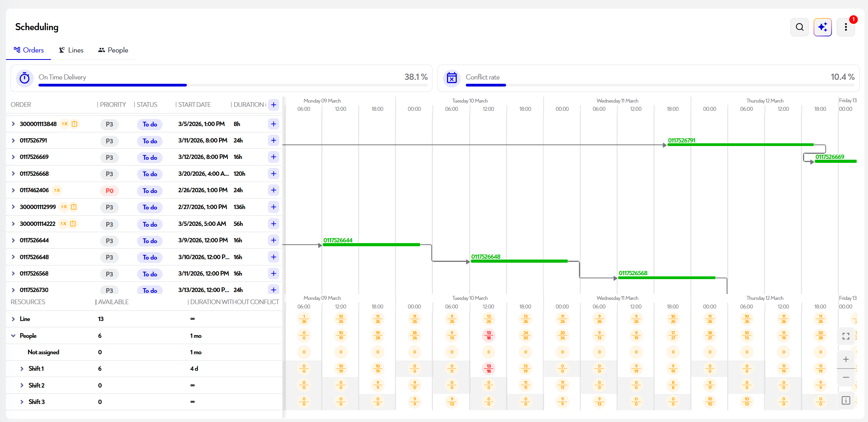The width and height of the screenshot is (868, 422).
Task: Click the stopwatch icon beside On Time Delivery
Action: click(24, 78)
